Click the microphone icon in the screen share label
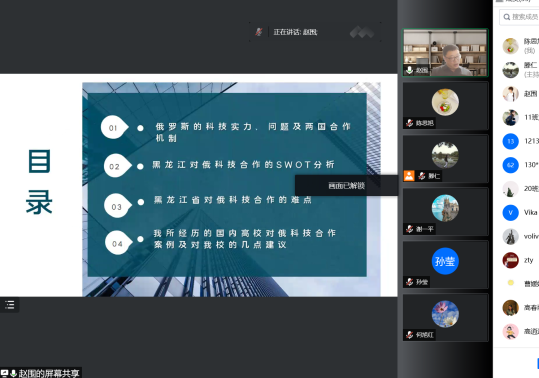 pyautogui.click(x=13, y=373)
